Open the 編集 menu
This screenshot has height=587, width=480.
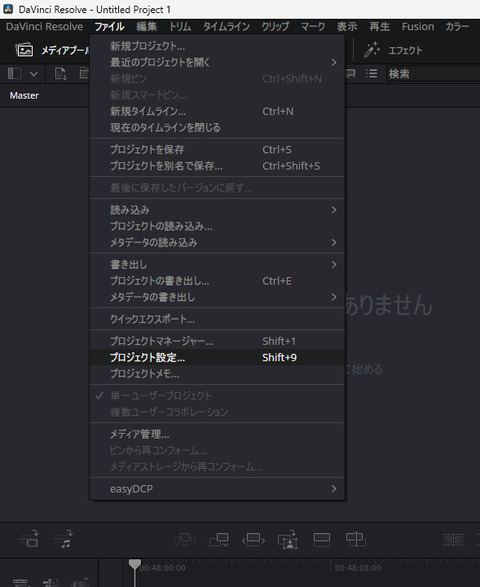point(146,27)
